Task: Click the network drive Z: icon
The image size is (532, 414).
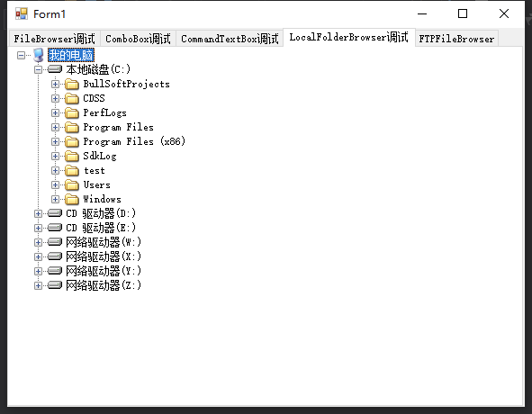Action: coord(55,285)
